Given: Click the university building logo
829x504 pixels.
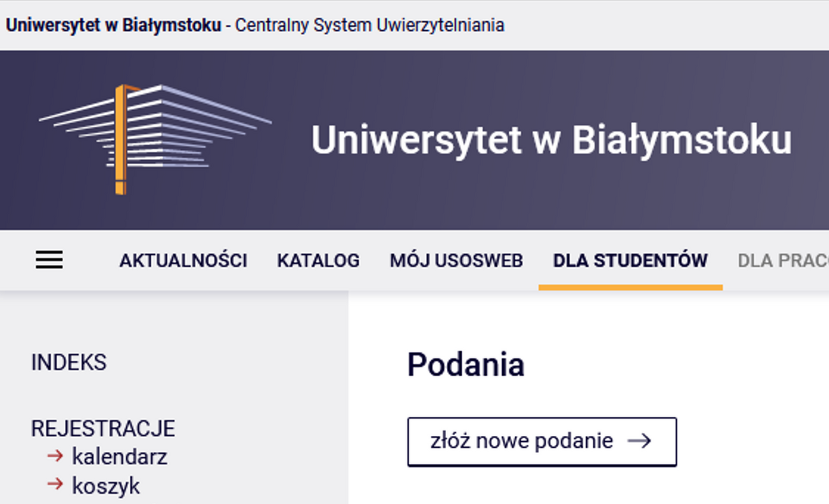Looking at the screenshot, I should coord(155,139).
